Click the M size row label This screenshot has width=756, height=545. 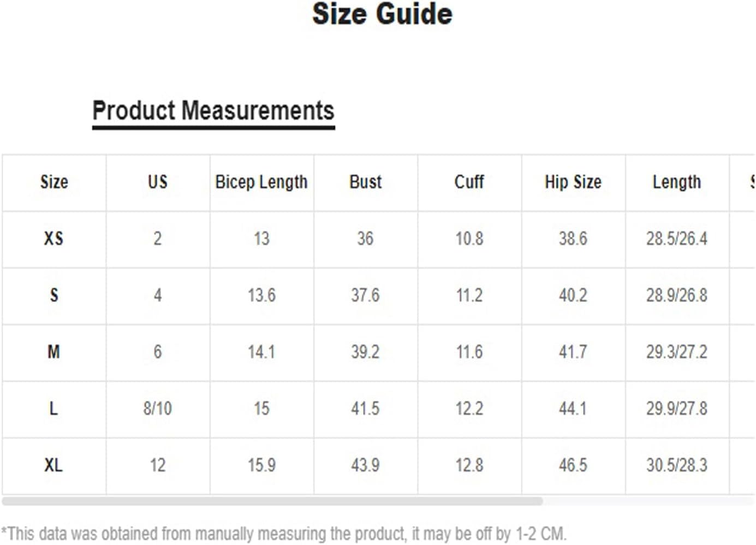tap(53, 352)
